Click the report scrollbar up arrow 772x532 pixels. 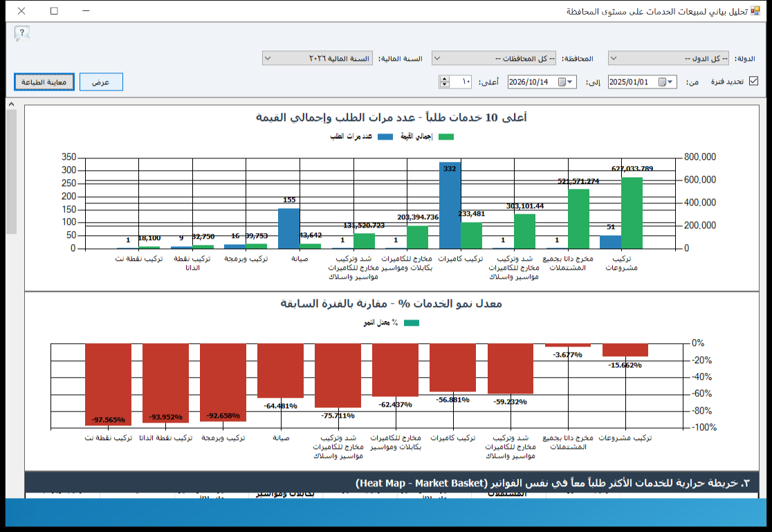(11, 104)
